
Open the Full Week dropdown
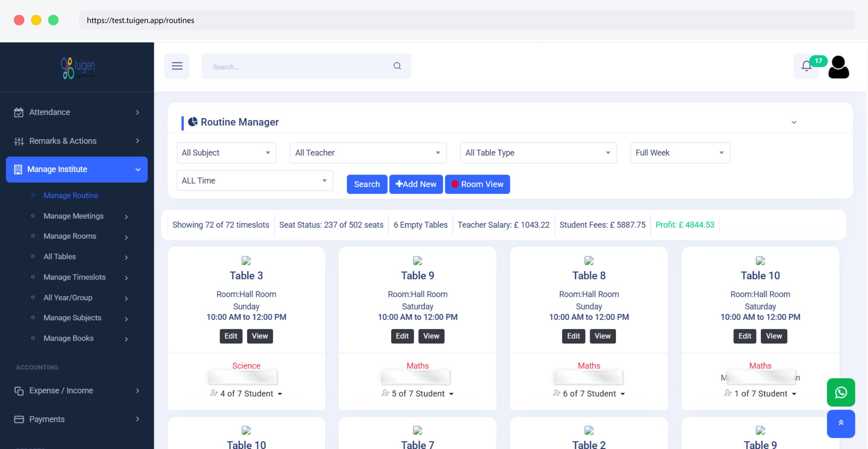tap(680, 153)
